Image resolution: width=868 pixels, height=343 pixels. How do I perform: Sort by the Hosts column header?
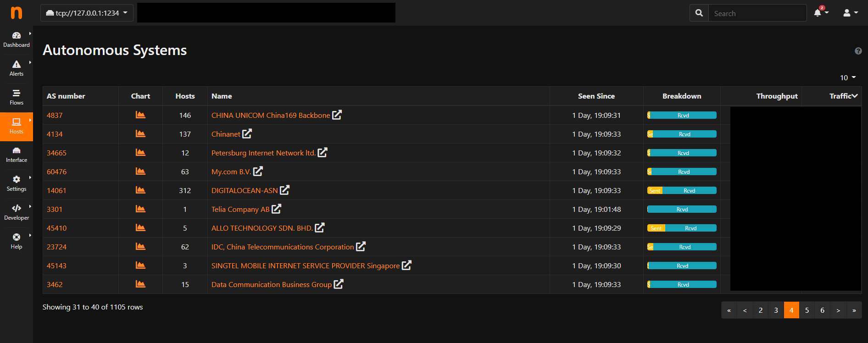[185, 96]
